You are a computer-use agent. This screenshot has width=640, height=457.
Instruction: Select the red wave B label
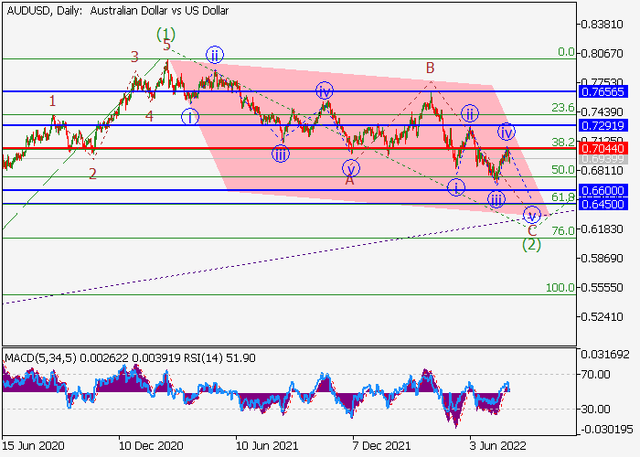point(429,68)
